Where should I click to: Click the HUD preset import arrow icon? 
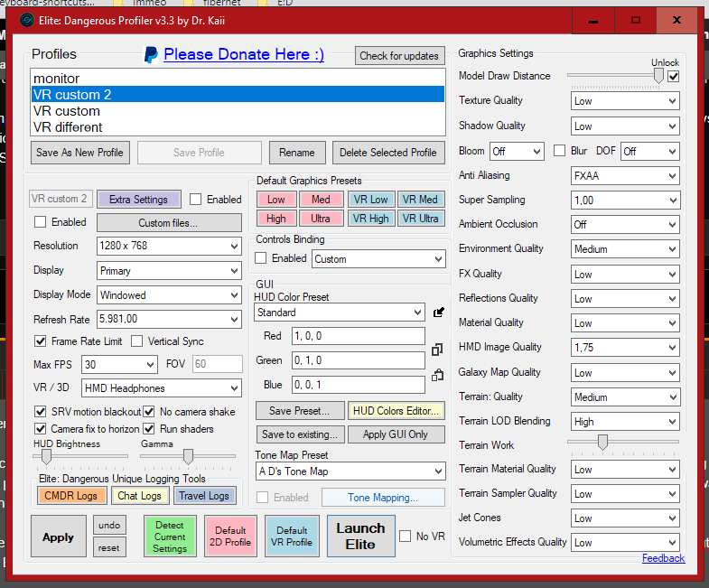click(x=439, y=313)
